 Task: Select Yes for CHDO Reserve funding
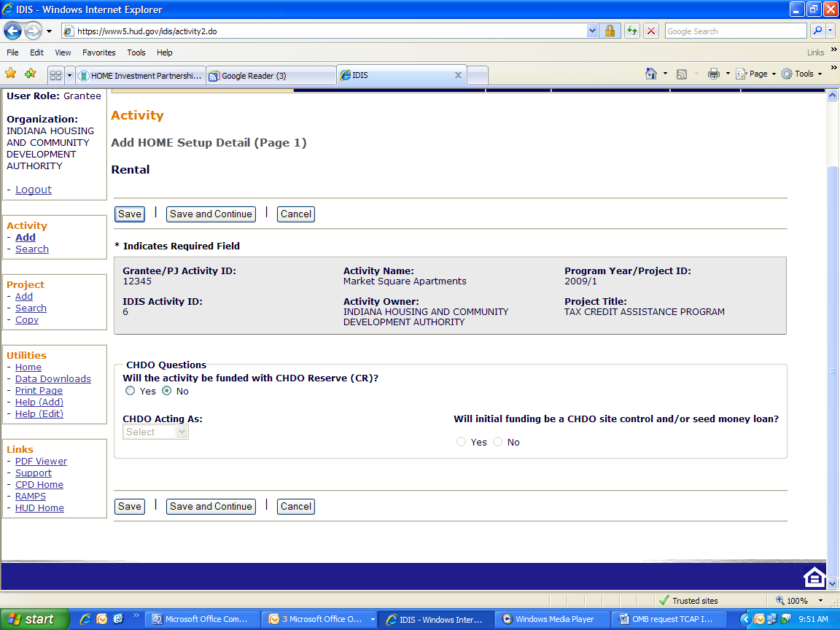click(x=131, y=391)
